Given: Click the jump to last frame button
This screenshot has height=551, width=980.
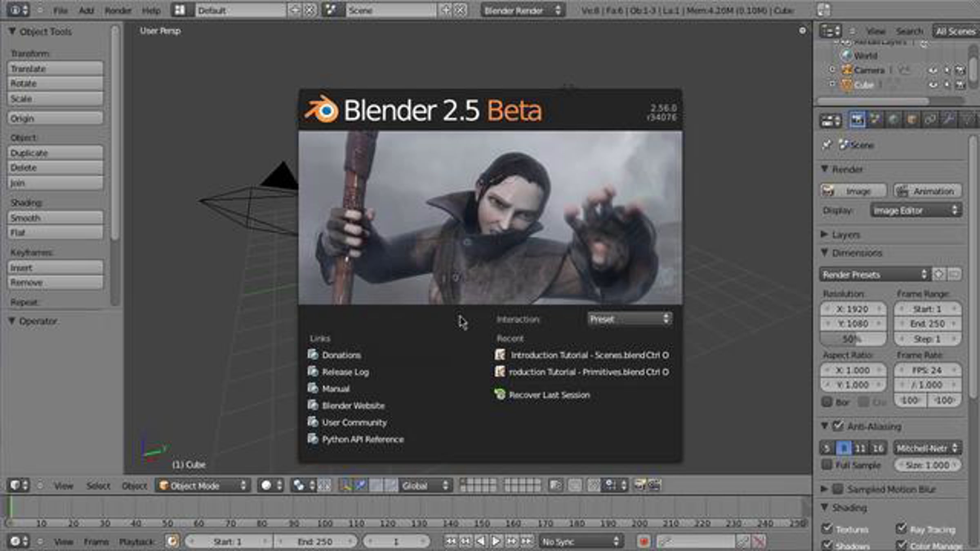Looking at the screenshot, I should [x=527, y=542].
